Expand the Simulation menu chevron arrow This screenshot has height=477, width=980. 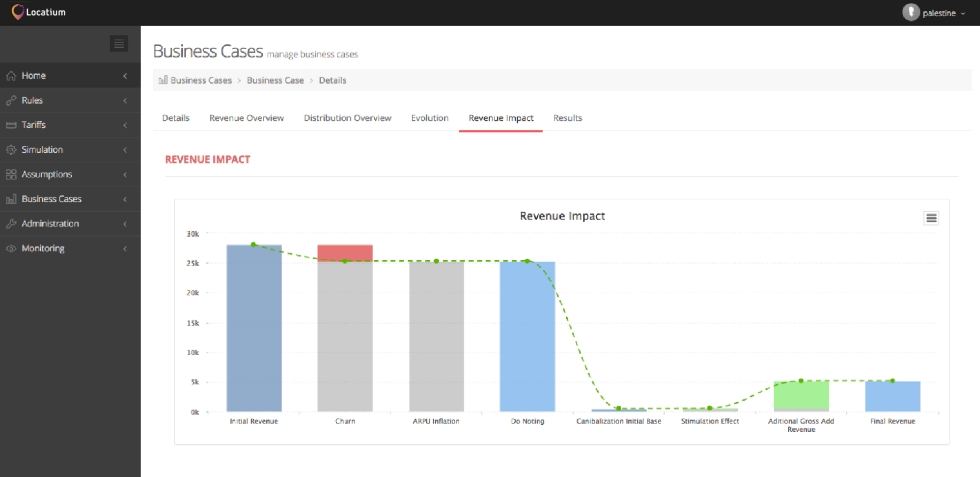pyautogui.click(x=125, y=150)
